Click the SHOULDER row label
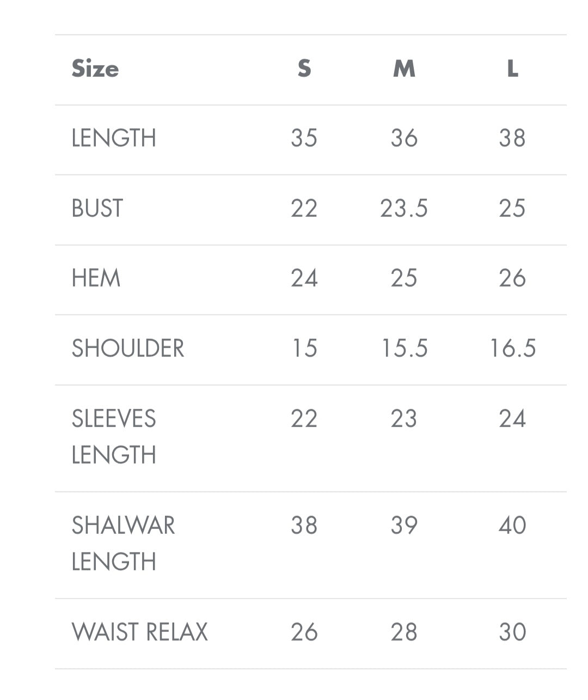Viewport: 588px width, 700px height. pyautogui.click(x=128, y=349)
